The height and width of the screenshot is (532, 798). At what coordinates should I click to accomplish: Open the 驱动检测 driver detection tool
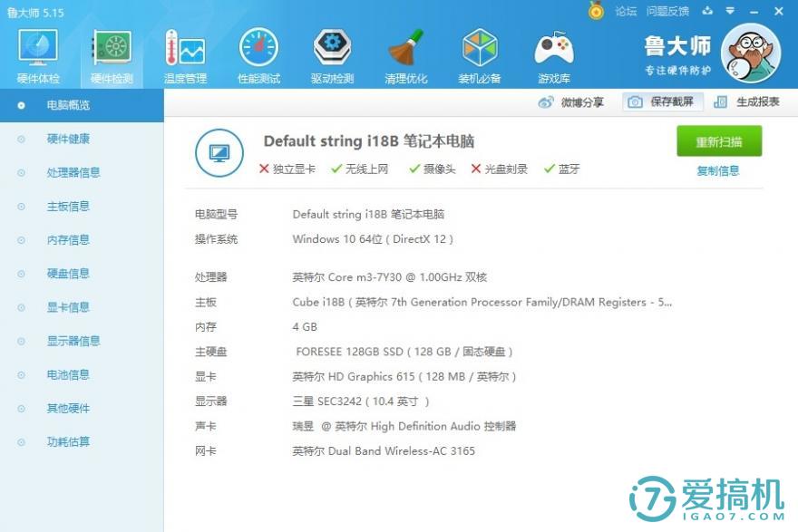click(332, 53)
